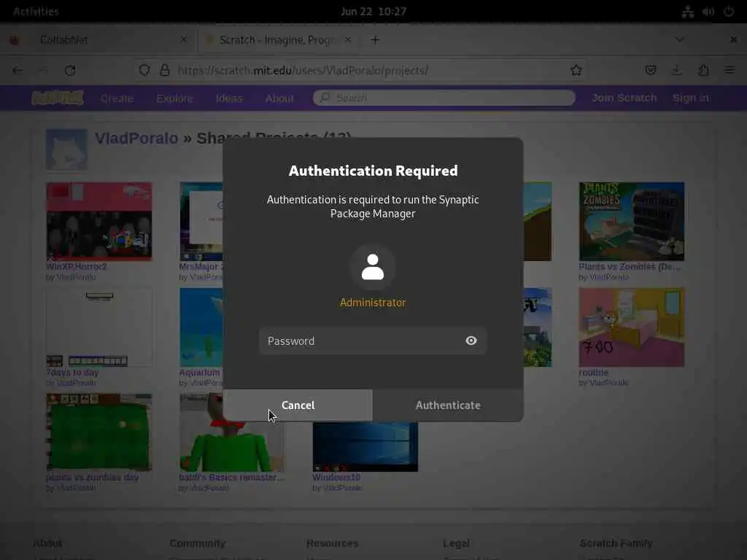Click the Windows10 project title link
747x560 pixels.
point(336,477)
